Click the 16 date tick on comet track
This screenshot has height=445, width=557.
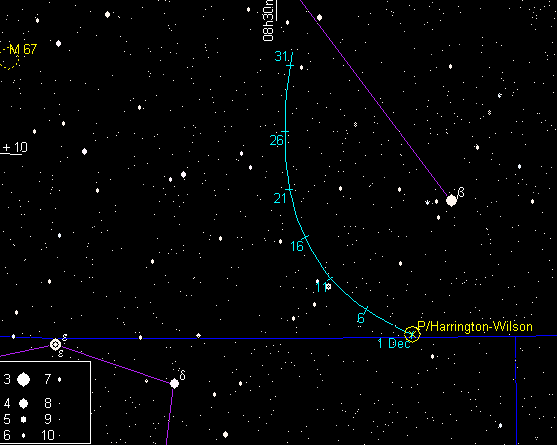[x=305, y=237]
